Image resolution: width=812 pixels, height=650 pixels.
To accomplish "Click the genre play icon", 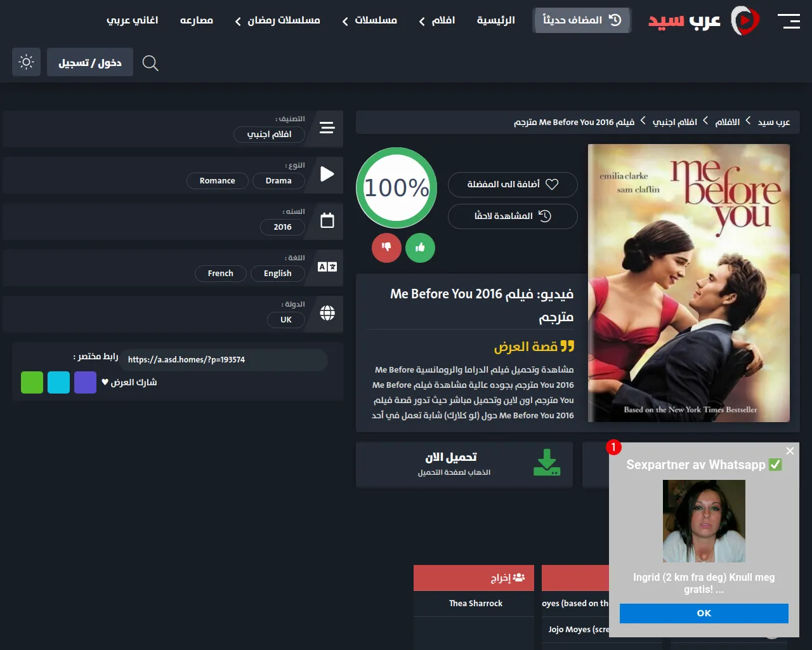I will coord(327,175).
